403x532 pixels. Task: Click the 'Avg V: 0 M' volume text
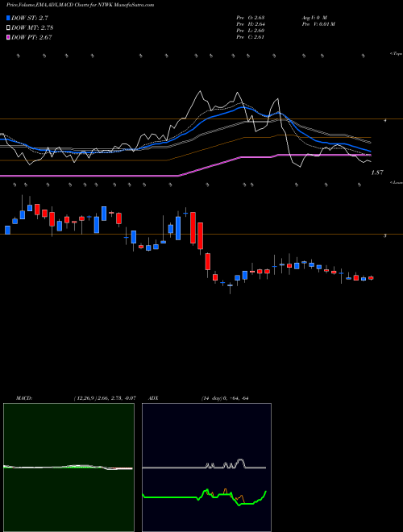pyautogui.click(x=315, y=17)
